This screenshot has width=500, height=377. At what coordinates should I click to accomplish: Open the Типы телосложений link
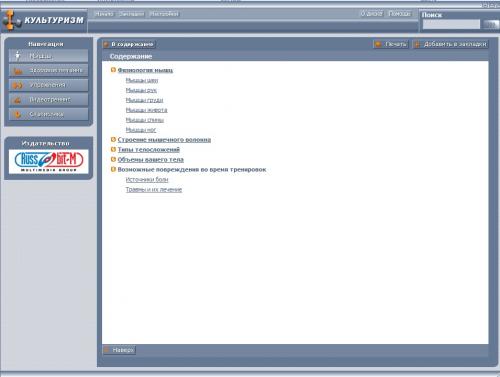149,149
